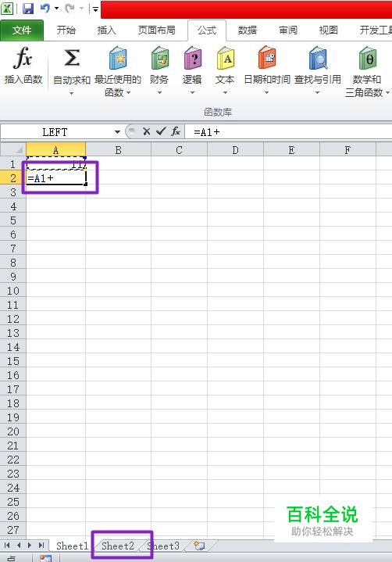Image resolution: width=392 pixels, height=562 pixels.
Task: Open the Logical (逻辑) functions icon
Action: point(193,58)
